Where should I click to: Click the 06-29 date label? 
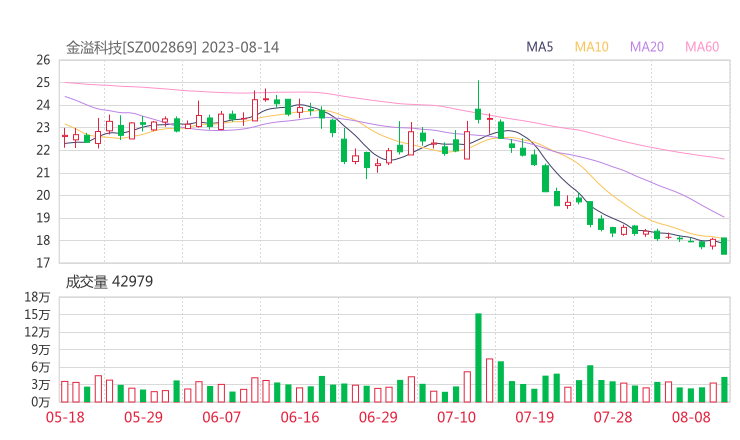tap(378, 417)
